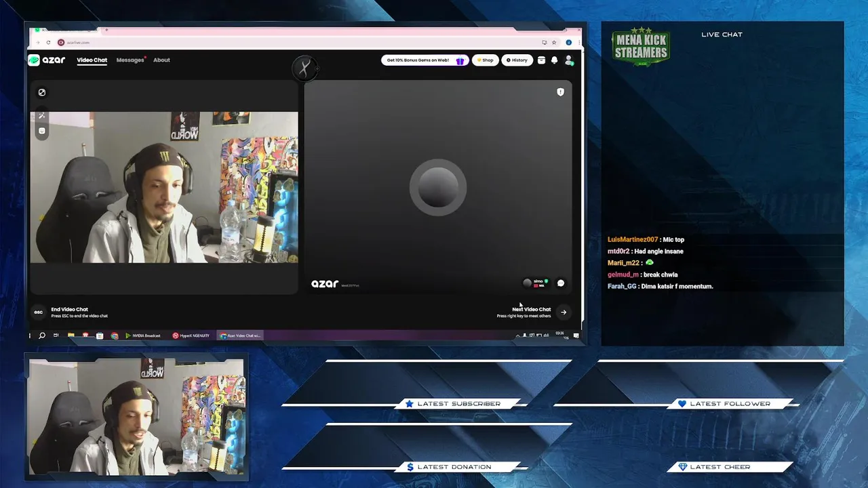
Task: Open the About page
Action: click(x=161, y=60)
